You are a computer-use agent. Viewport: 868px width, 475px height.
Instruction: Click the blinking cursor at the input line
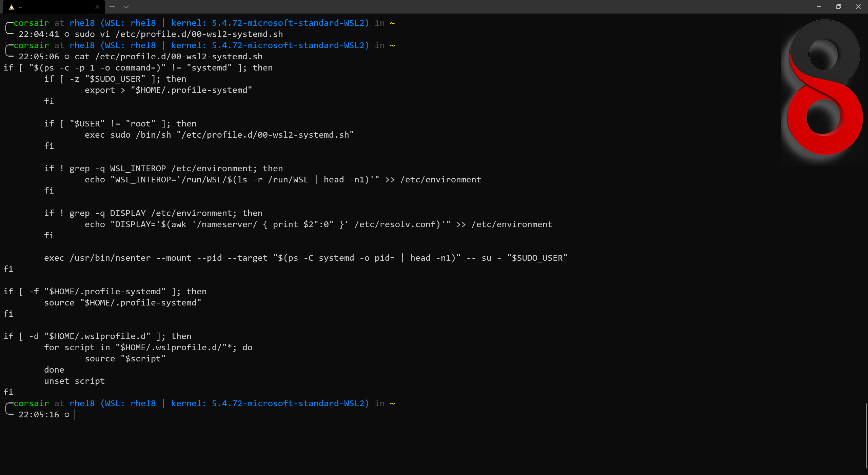tap(74, 414)
